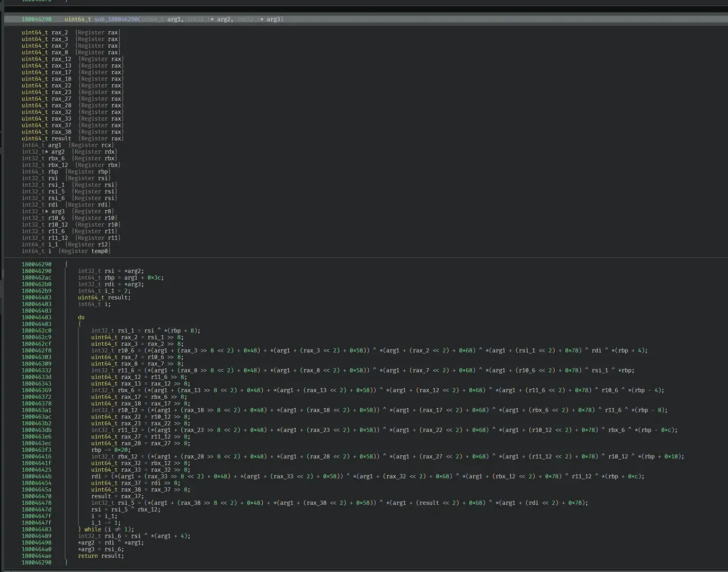Select line 'uint64_t rax_37 = rdi >> 8;'
The width and height of the screenshot is (728, 572).
(x=136, y=482)
